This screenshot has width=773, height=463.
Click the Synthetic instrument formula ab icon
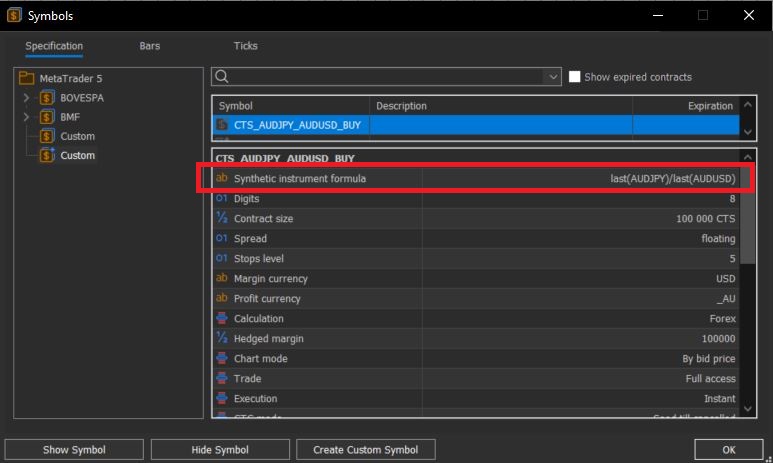pos(222,178)
